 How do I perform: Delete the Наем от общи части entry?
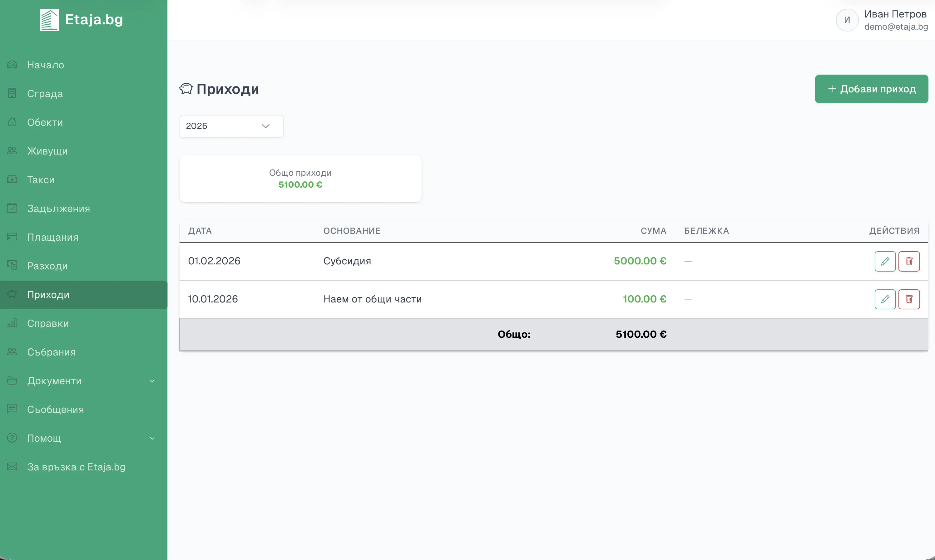pos(908,299)
